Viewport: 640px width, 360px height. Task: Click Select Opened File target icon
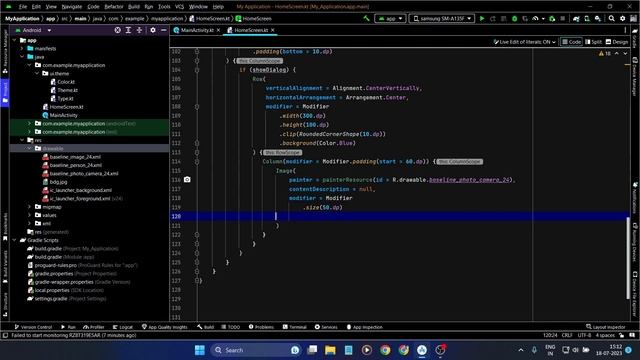tap(118, 30)
